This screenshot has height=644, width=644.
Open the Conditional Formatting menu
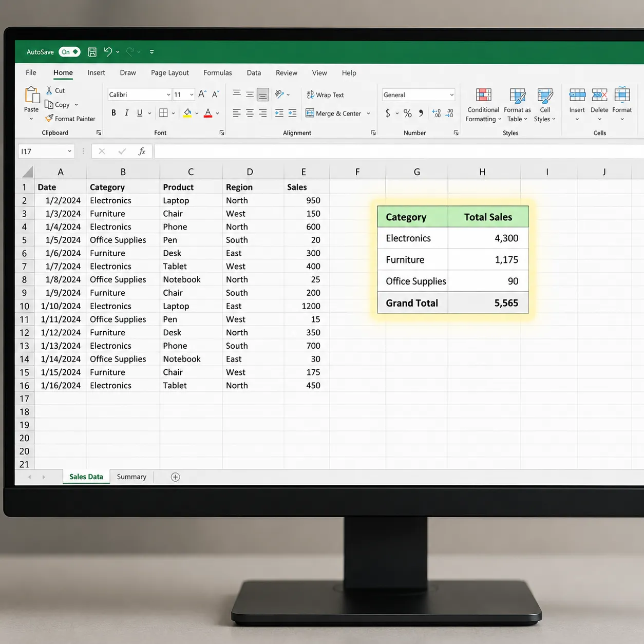[483, 105]
